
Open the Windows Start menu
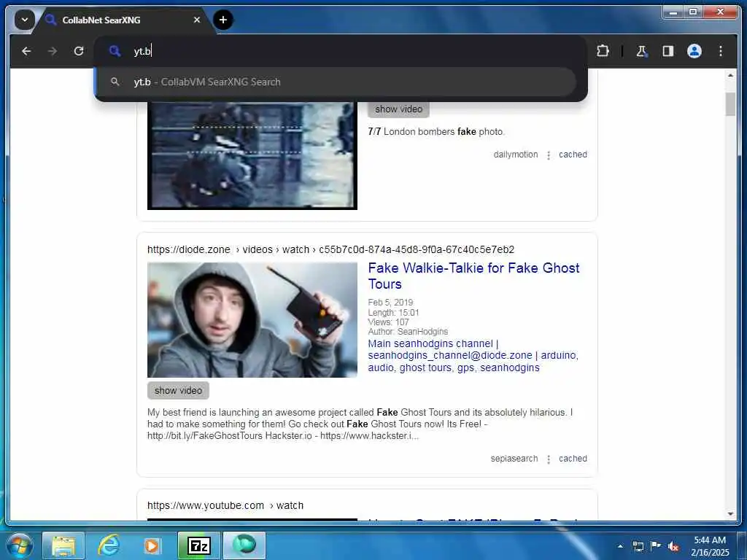[20, 545]
